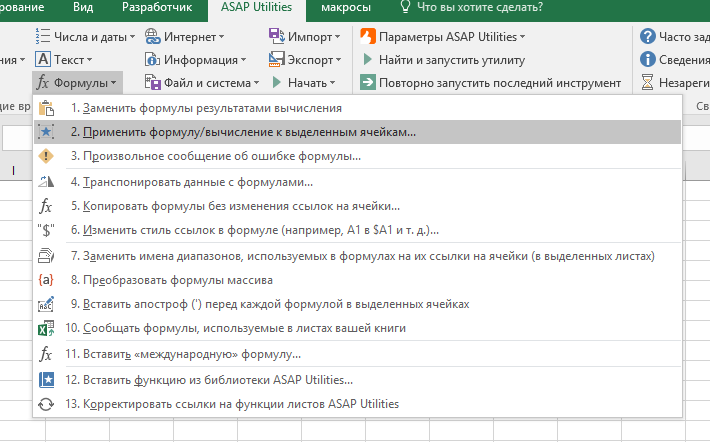Image resolution: width=710 pixels, height=442 pixels.
Task: Choose Сообщать формулы, используемые в листах
Action: 357,328
